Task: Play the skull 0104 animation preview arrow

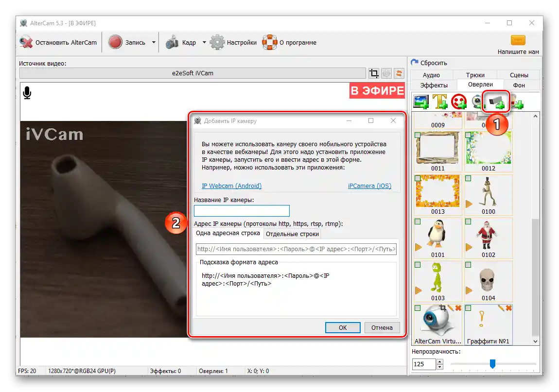Action: coord(469,290)
